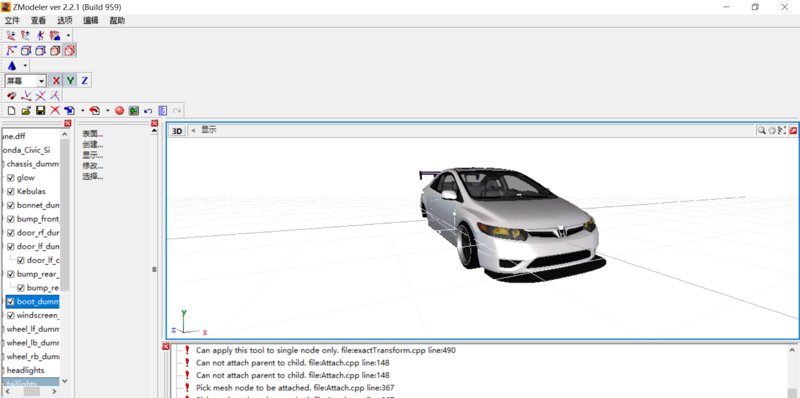This screenshot has height=398, width=800.
Task: Uncheck the Kebulas node checkbox
Action: pos(11,191)
